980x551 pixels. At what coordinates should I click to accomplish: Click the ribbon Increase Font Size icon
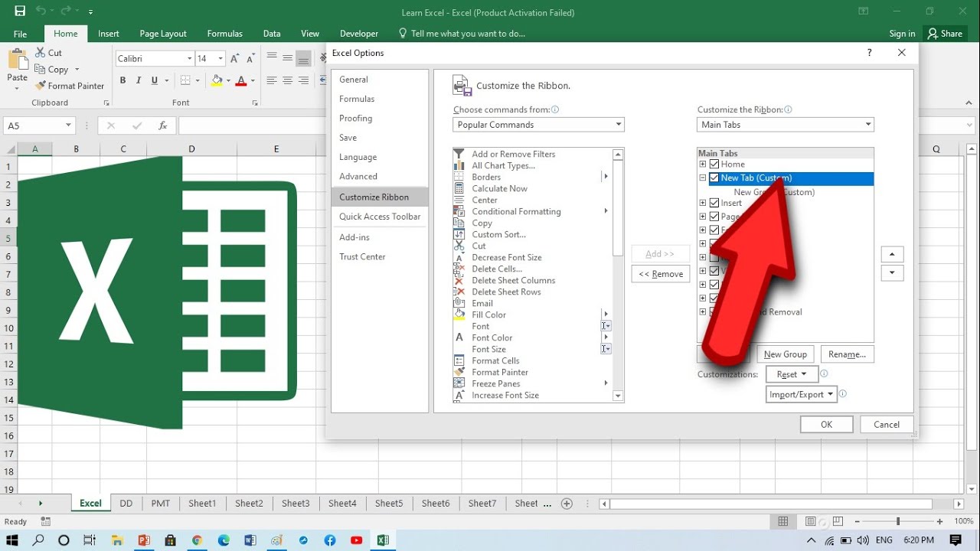[x=236, y=59]
